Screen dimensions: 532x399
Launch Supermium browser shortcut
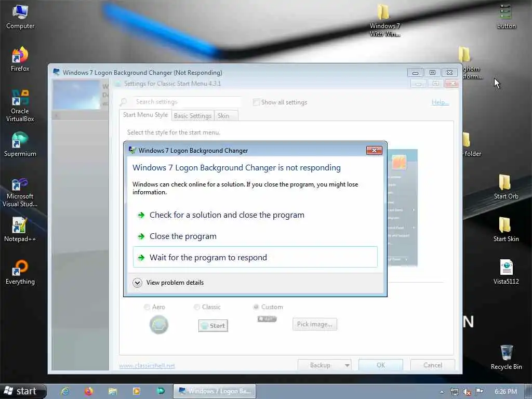click(20, 144)
